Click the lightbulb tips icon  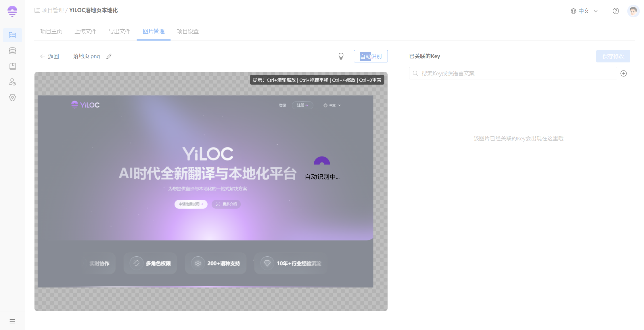pos(341,56)
